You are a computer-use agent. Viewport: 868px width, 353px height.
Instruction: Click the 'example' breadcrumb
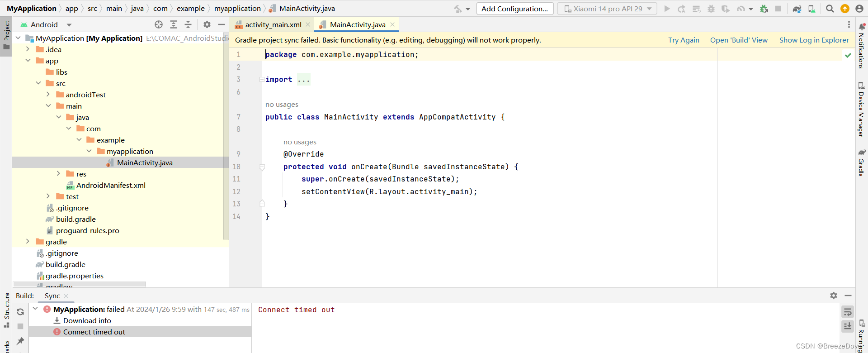pos(191,9)
